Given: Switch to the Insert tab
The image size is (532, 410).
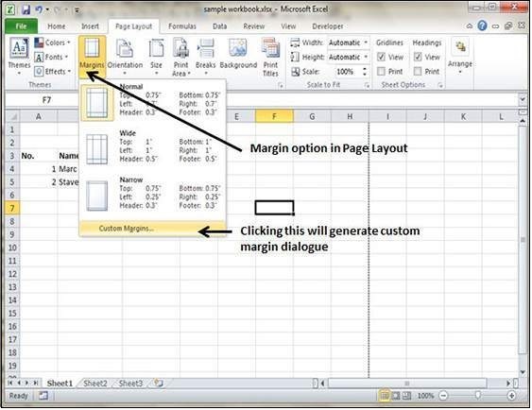Looking at the screenshot, I should coord(90,26).
